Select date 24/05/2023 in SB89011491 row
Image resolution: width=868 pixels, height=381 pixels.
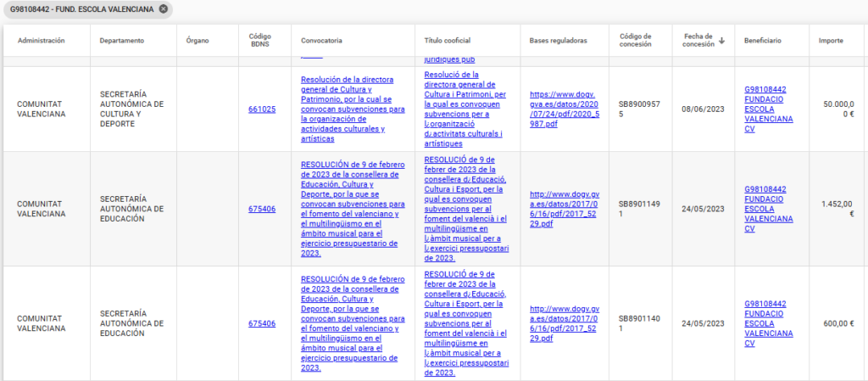(703, 209)
